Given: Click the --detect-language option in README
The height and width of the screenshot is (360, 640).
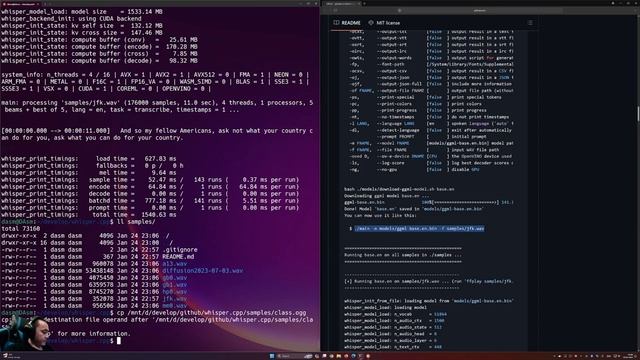Looking at the screenshot, I should tap(398, 130).
